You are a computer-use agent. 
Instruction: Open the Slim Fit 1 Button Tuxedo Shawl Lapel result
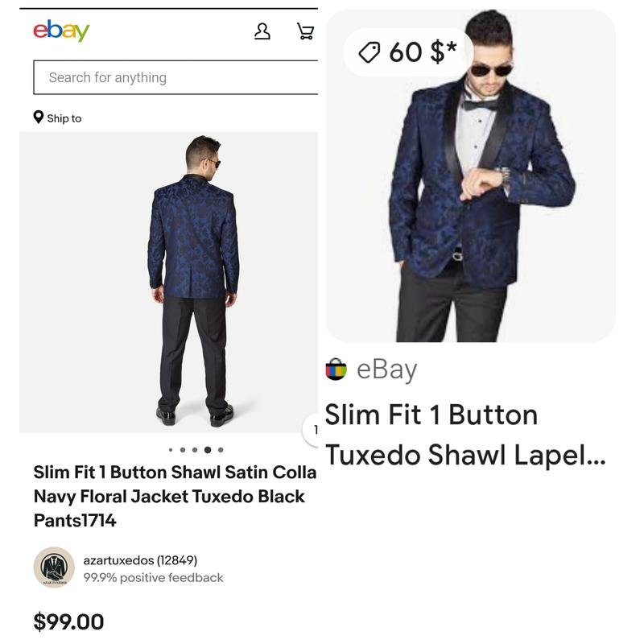[x=464, y=435]
